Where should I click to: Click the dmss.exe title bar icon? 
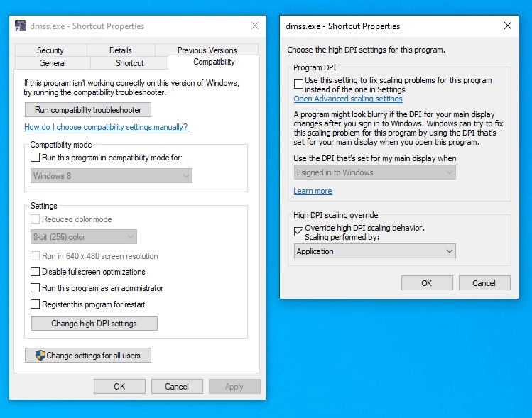click(x=21, y=26)
